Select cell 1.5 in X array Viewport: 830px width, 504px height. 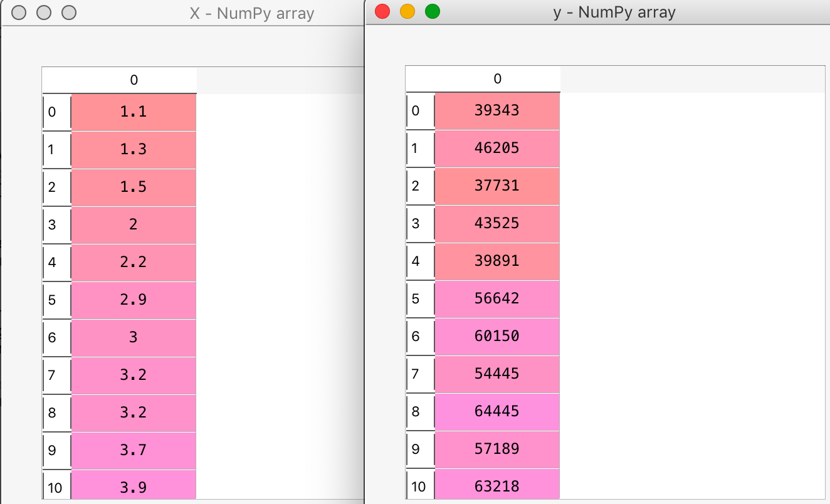click(134, 187)
